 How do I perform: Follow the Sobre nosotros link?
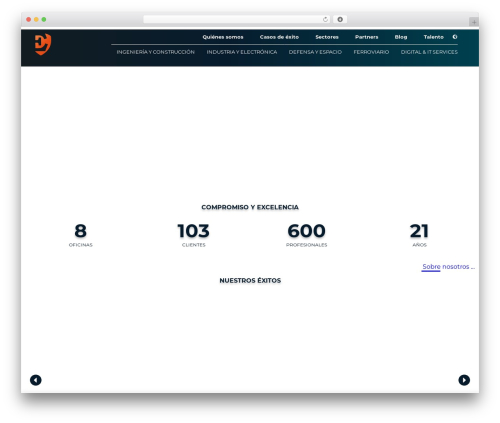click(448, 267)
